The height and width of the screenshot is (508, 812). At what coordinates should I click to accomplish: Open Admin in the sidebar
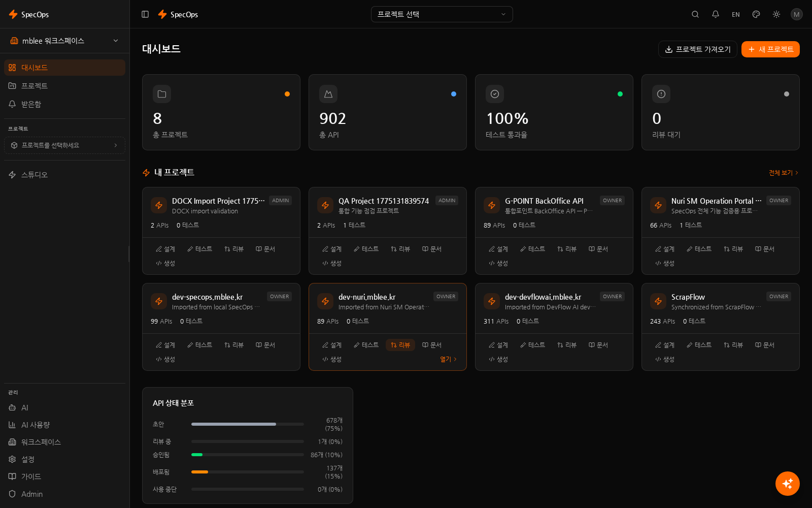click(64, 494)
